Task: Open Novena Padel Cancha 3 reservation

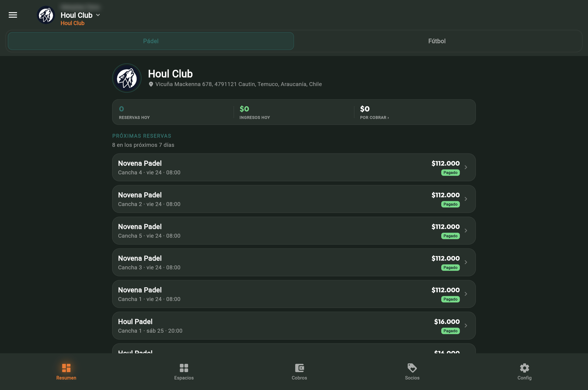Action: tap(294, 262)
